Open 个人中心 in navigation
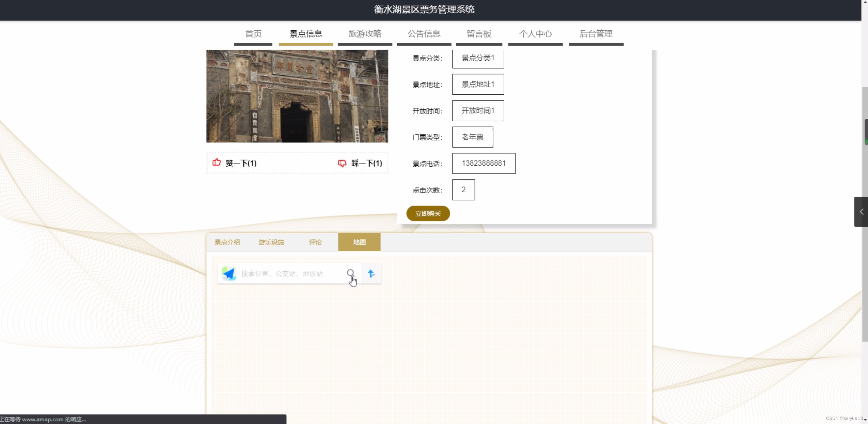The image size is (868, 424). [x=535, y=34]
